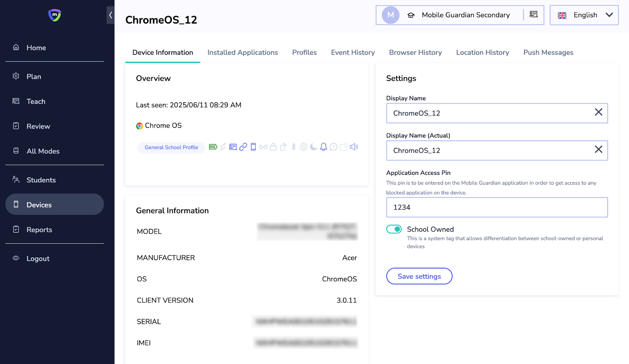Click the Save settings button
629x364 pixels.
[x=419, y=276]
